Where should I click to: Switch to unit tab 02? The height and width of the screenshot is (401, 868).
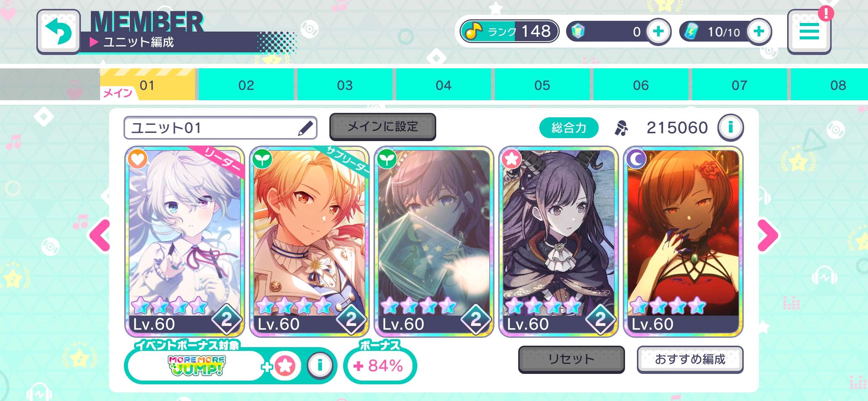(246, 85)
